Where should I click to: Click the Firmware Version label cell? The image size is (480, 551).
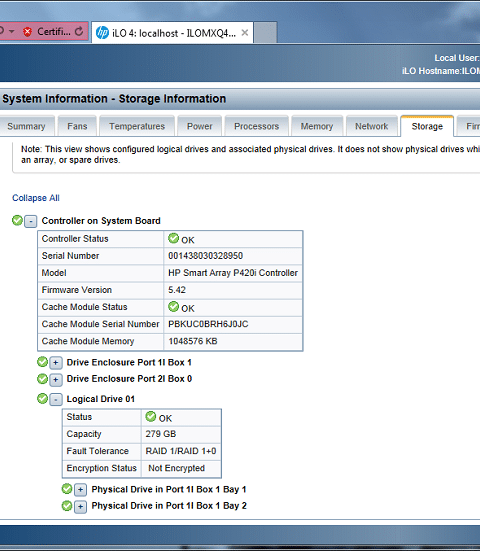point(100,290)
